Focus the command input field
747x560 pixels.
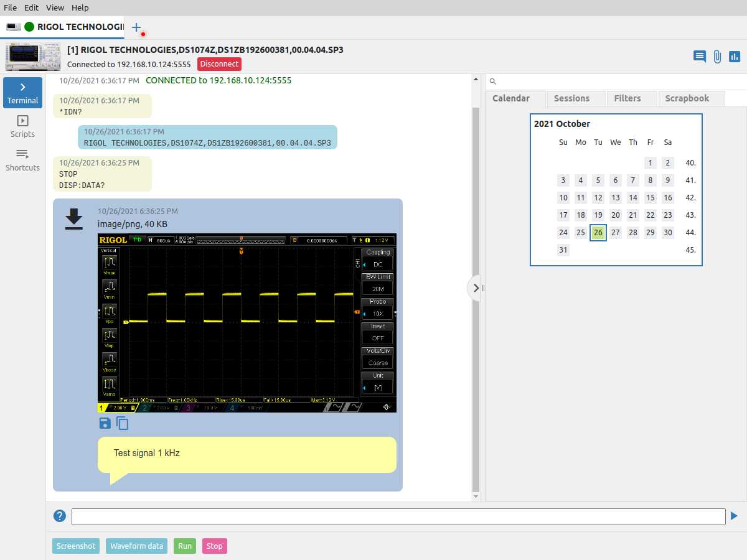pyautogui.click(x=398, y=516)
